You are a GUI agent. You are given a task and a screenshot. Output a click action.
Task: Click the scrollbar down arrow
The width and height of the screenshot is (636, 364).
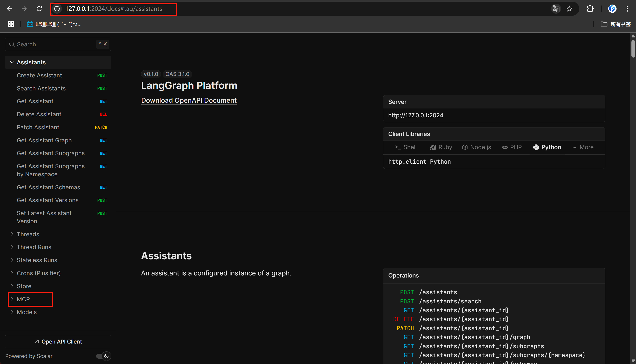pos(633,361)
